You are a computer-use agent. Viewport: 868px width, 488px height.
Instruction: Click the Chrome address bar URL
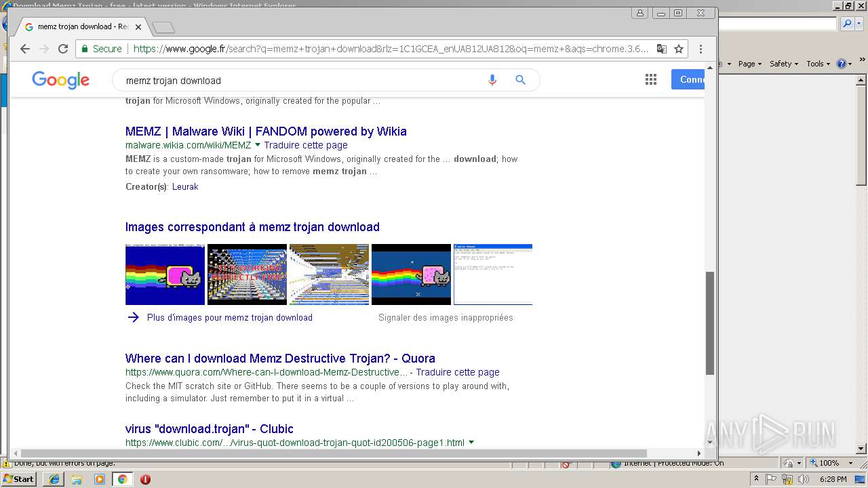pyautogui.click(x=390, y=49)
